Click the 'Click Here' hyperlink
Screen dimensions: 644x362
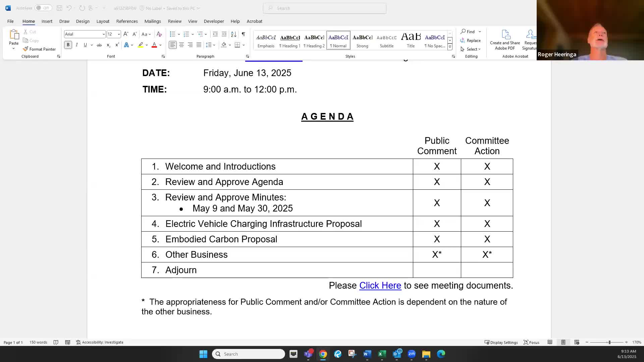[x=380, y=285]
